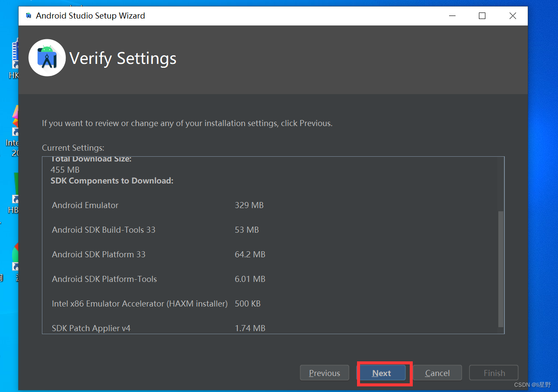This screenshot has width=558, height=392.
Task: Click the 1.74 MB size value
Action: tap(250, 329)
